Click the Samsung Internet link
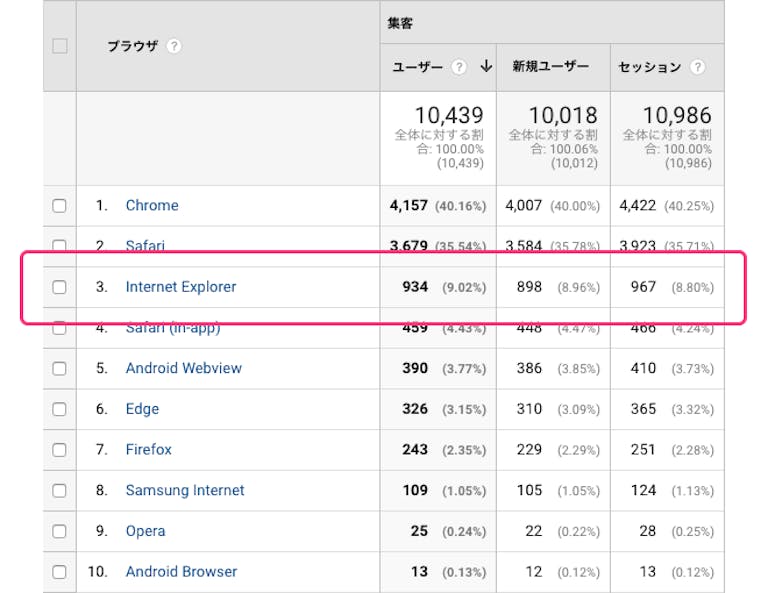The width and height of the screenshot is (768, 593). point(185,491)
